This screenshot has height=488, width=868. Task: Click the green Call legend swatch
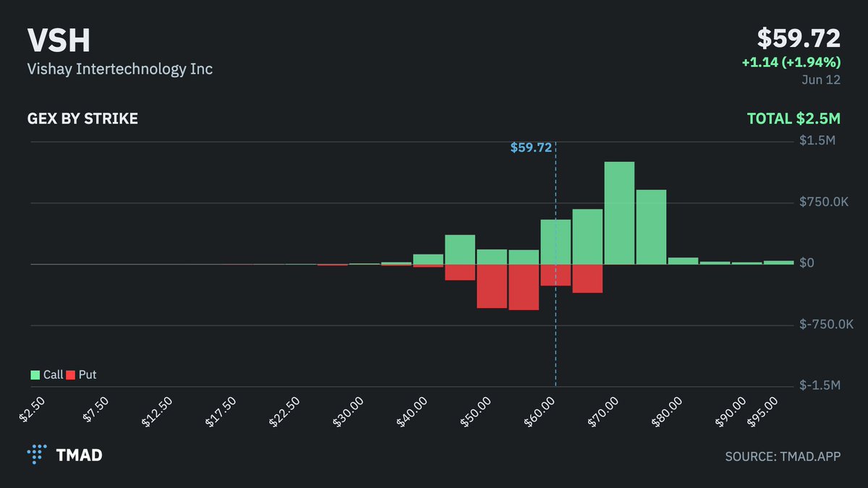[x=35, y=374]
